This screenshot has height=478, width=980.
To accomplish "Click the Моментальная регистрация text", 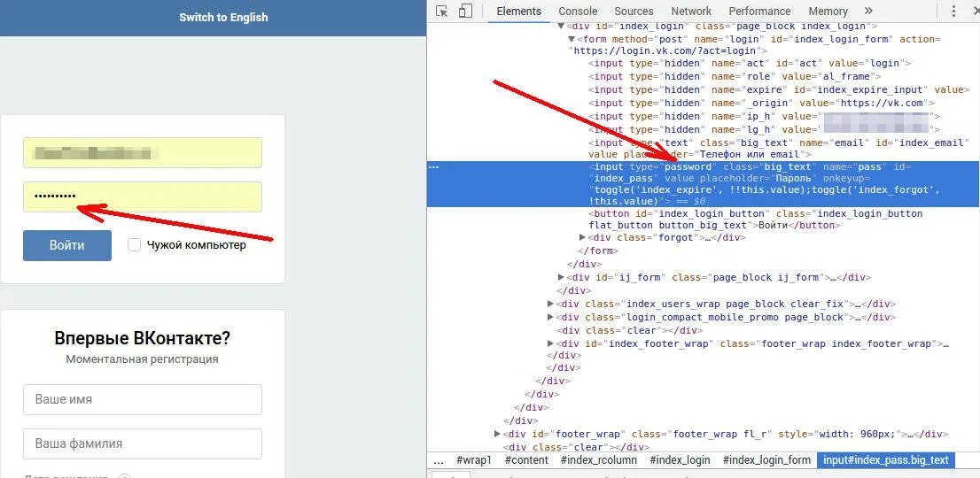I will coord(143,359).
